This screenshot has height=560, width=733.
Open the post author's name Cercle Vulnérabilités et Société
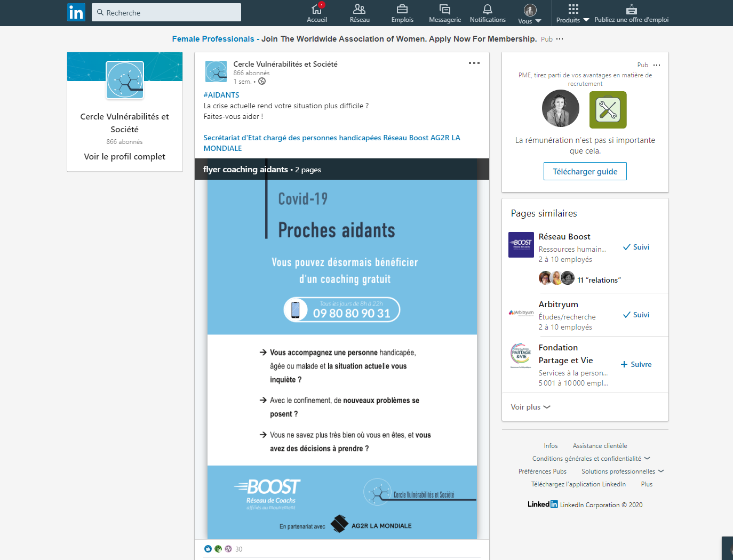point(285,64)
